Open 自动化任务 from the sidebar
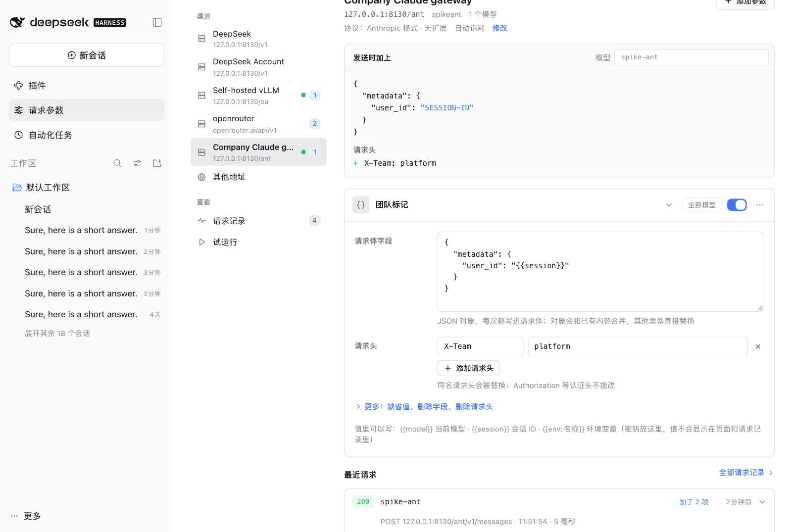Image resolution: width=792 pixels, height=532 pixels. point(87,135)
